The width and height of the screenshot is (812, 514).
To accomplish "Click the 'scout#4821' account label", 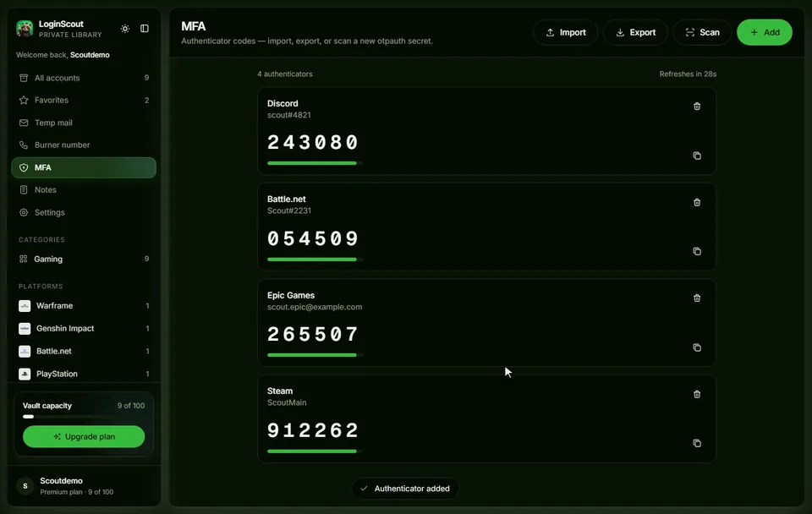I will pyautogui.click(x=289, y=115).
